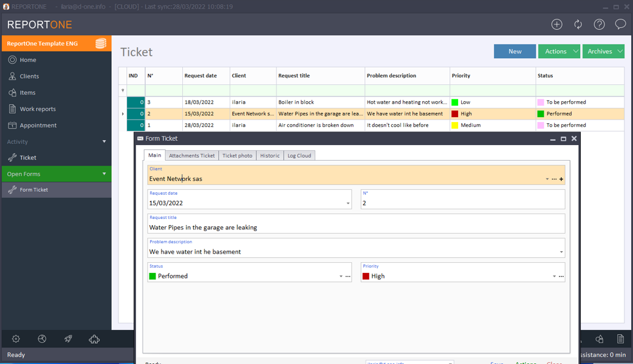Click the pie chart icon in bottom bar

pyautogui.click(x=42, y=339)
